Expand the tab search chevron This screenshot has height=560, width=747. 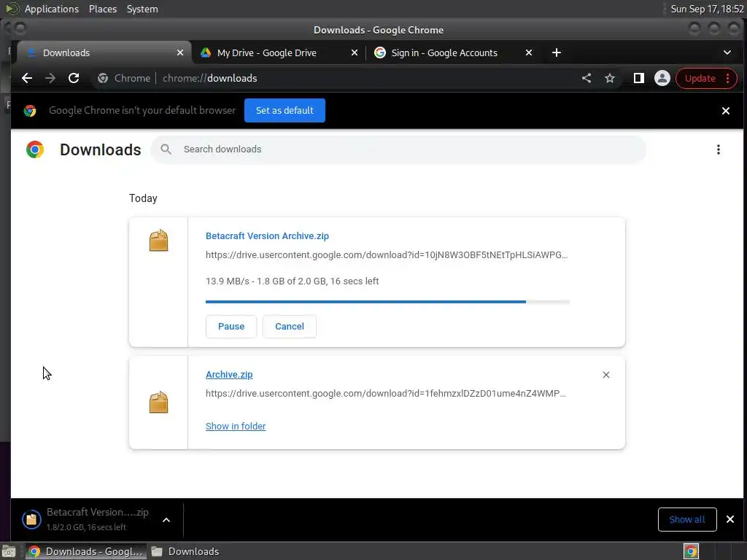tap(727, 52)
